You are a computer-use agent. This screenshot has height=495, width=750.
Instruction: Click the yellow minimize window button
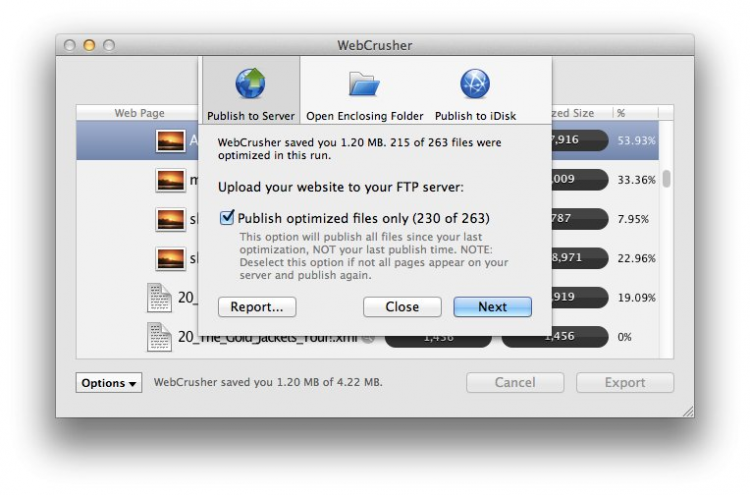(89, 45)
